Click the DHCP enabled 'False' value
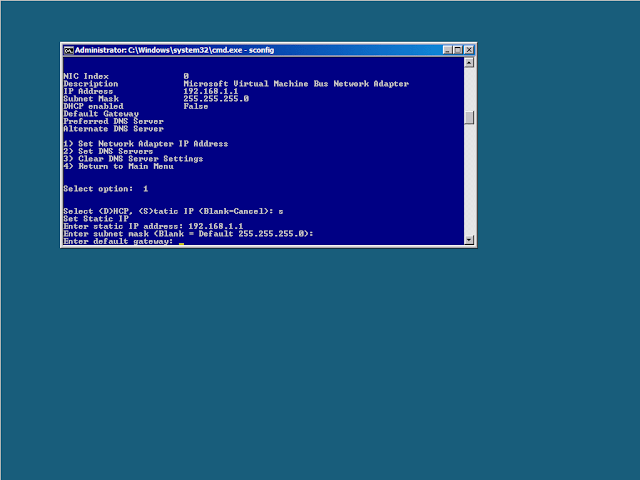 (x=195, y=106)
